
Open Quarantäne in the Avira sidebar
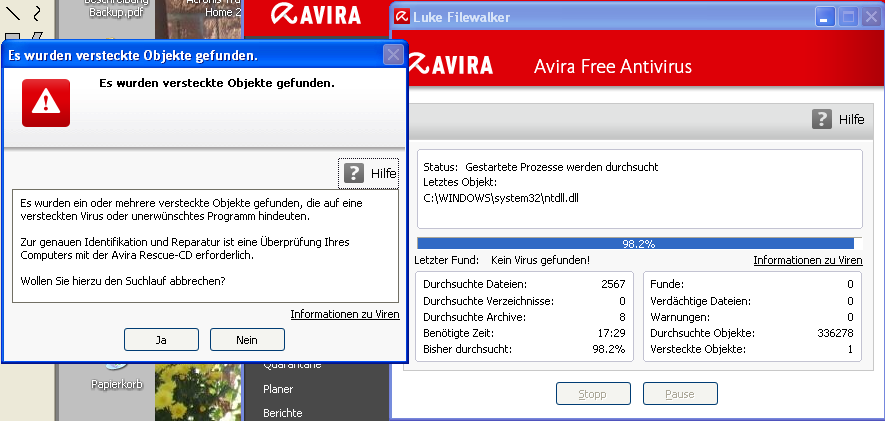(292, 365)
